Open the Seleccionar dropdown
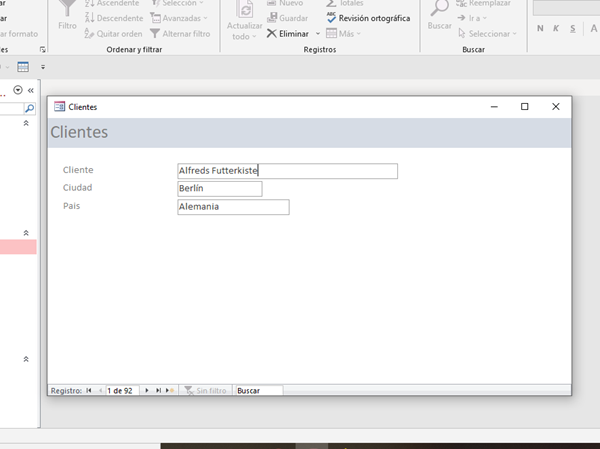The width and height of the screenshot is (600, 449). 487,34
